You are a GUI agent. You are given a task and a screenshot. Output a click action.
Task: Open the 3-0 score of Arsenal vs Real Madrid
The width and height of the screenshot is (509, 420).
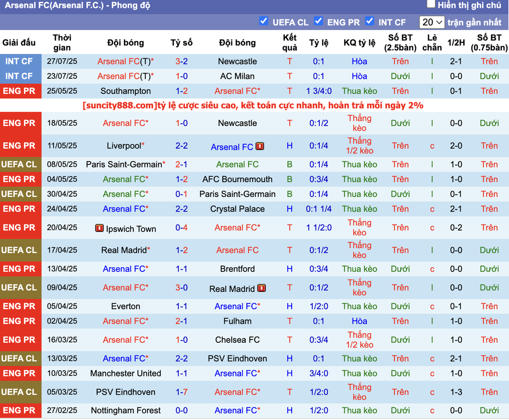point(181,288)
